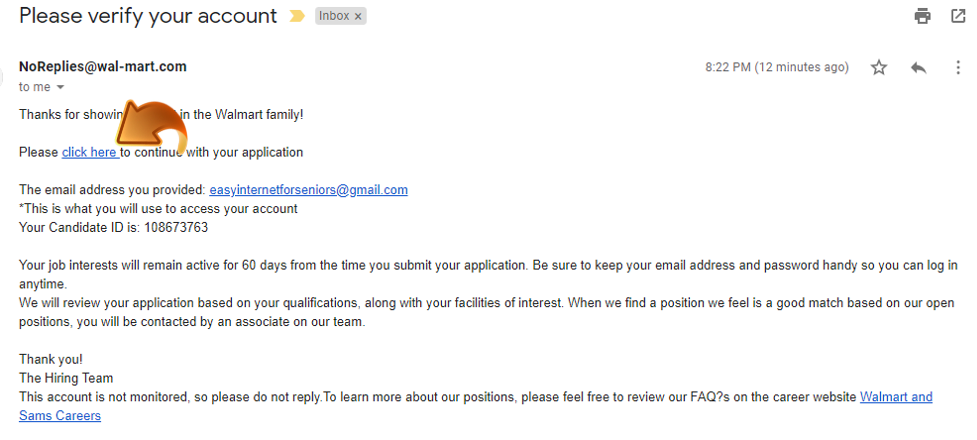
Task: Select the sender NoReplies@wal-mart.com
Action: click(x=103, y=67)
